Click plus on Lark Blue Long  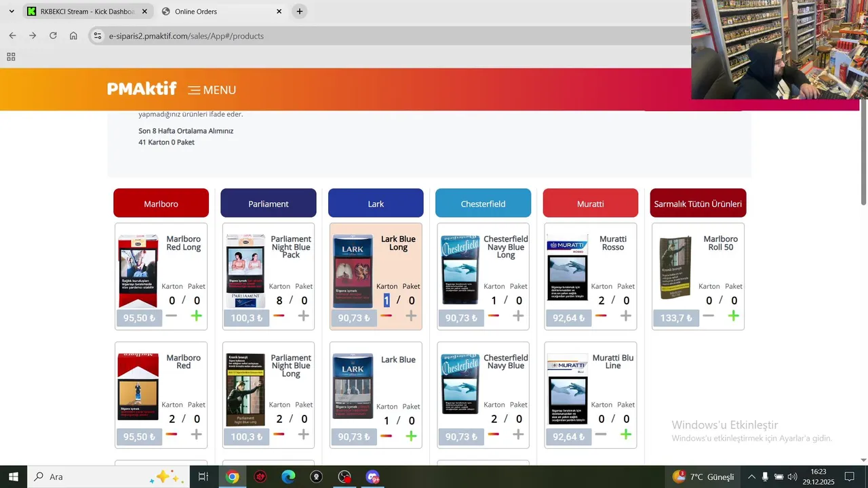click(411, 316)
